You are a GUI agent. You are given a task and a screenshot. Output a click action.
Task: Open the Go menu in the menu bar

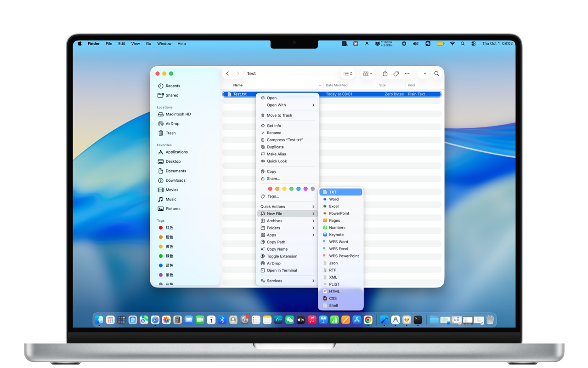[x=148, y=44]
